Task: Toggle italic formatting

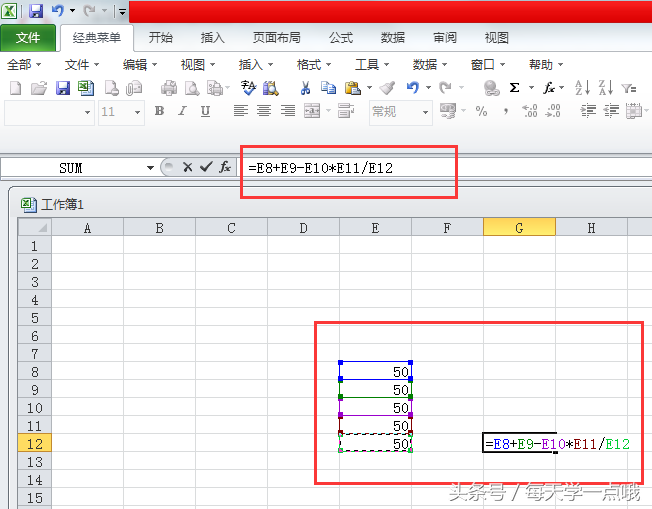Action: pos(182,111)
